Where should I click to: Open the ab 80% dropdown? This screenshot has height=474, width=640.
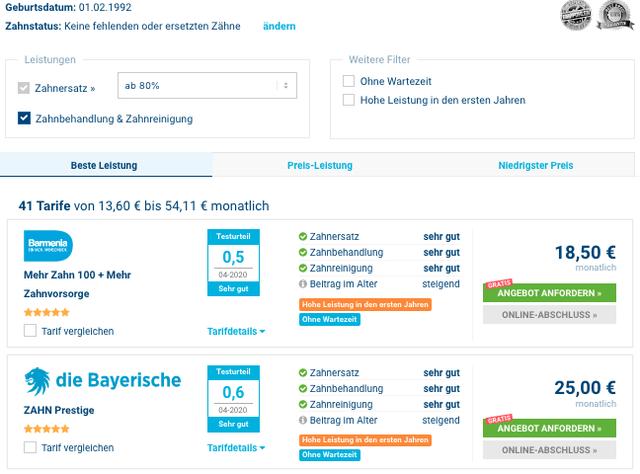tap(207, 85)
